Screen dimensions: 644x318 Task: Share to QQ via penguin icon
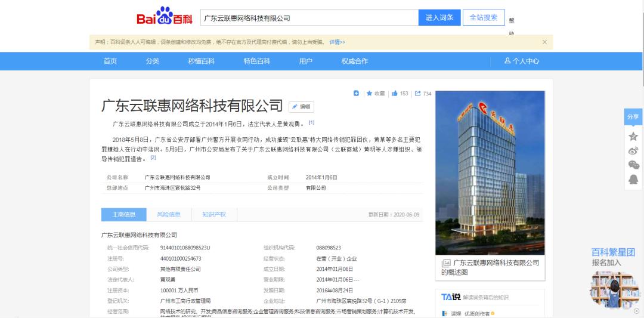point(633,180)
